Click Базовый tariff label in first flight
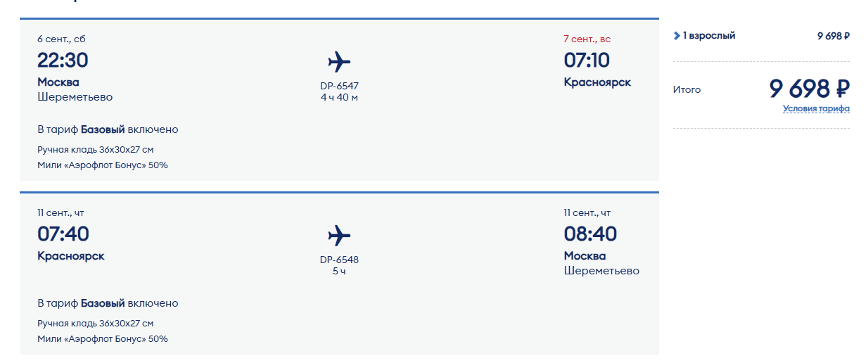 tap(103, 129)
